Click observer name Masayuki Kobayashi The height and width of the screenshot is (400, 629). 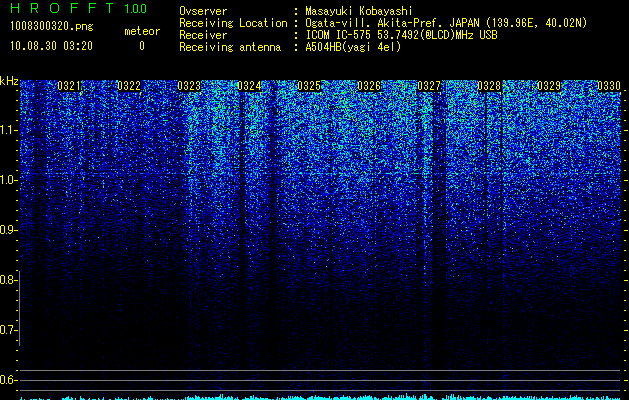tap(359, 11)
